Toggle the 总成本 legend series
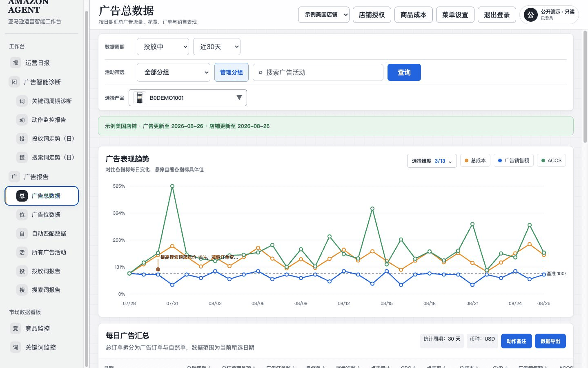 [475, 161]
